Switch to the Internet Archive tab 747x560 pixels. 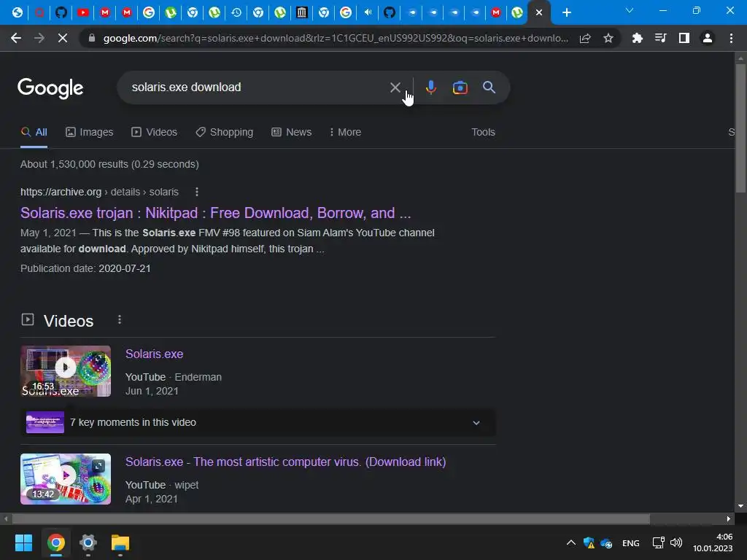tap(301, 12)
